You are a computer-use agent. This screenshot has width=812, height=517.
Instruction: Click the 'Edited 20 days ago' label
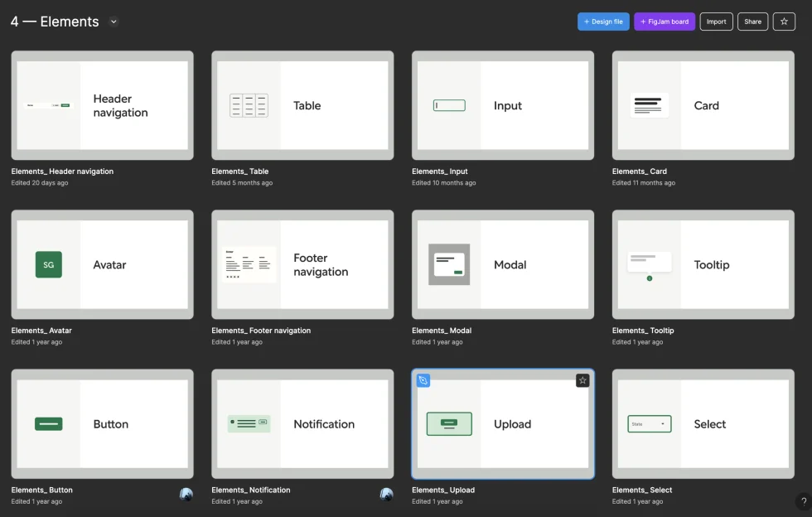pos(40,183)
